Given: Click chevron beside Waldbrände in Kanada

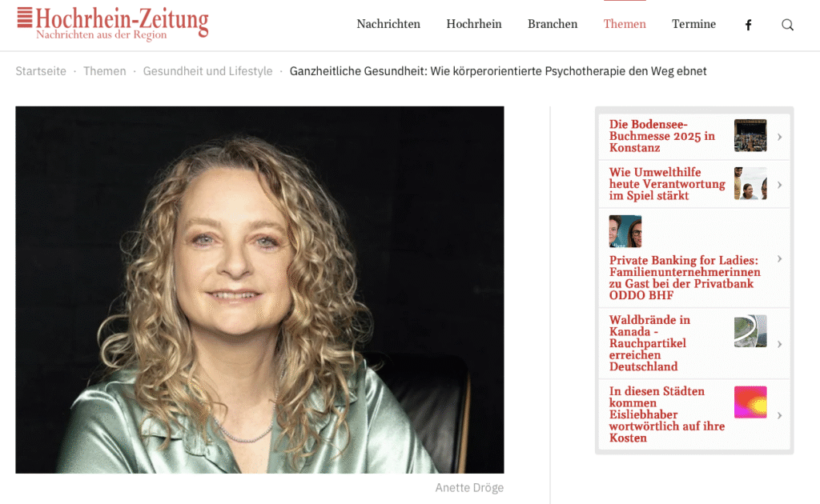Looking at the screenshot, I should pyautogui.click(x=780, y=344).
